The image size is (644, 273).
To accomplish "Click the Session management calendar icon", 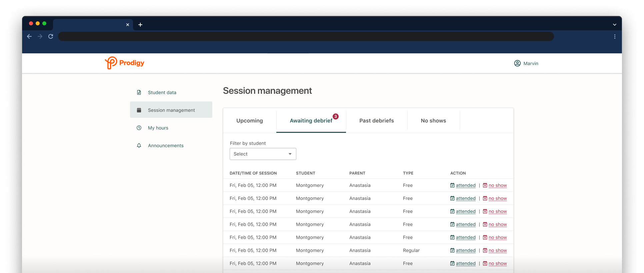I will (139, 110).
